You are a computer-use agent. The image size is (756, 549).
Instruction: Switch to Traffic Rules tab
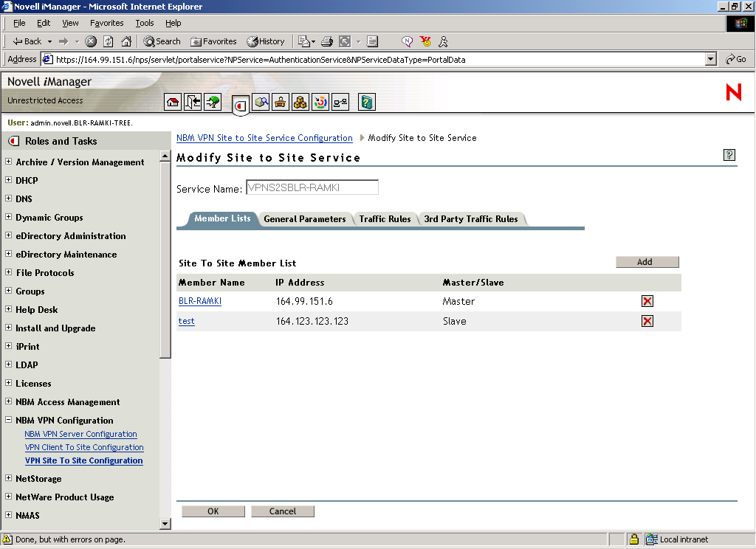[x=385, y=219]
